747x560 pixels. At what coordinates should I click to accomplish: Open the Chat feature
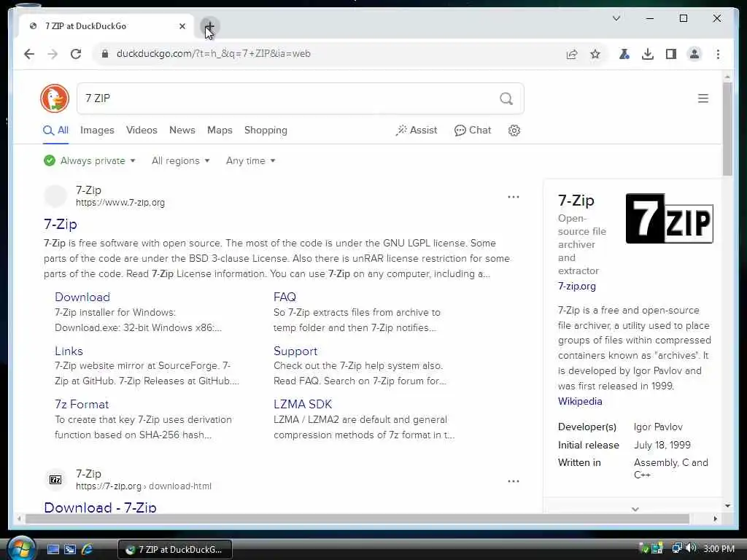tap(473, 131)
